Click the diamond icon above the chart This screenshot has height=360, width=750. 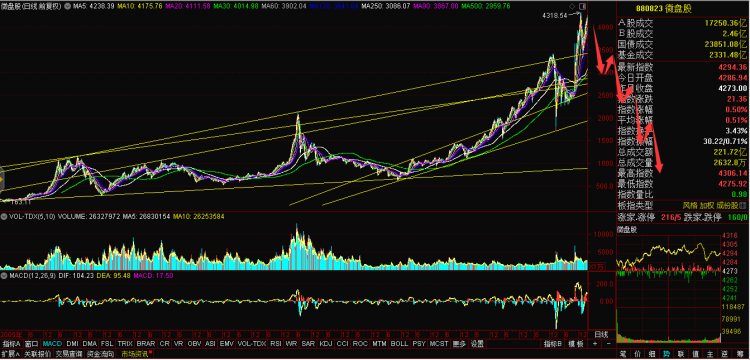click(x=572, y=6)
